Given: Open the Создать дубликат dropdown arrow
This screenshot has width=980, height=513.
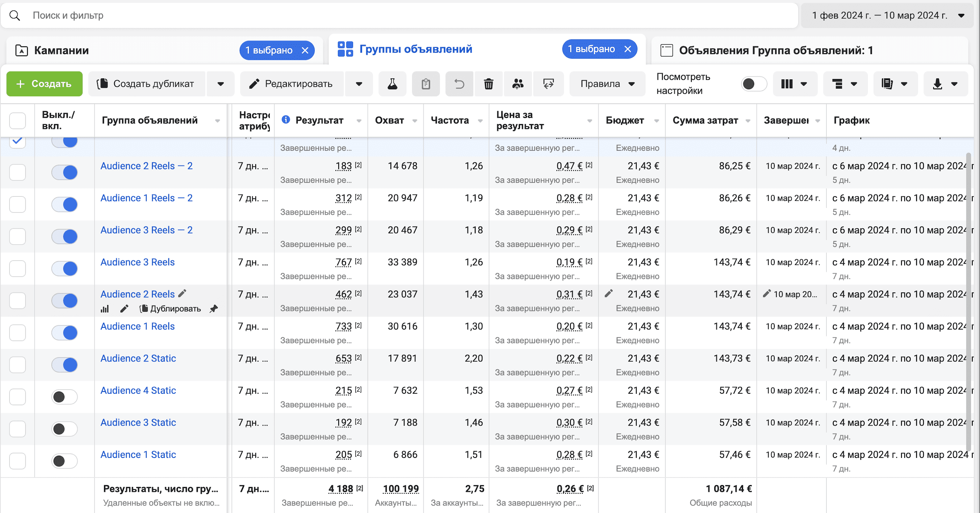Looking at the screenshot, I should click(221, 84).
